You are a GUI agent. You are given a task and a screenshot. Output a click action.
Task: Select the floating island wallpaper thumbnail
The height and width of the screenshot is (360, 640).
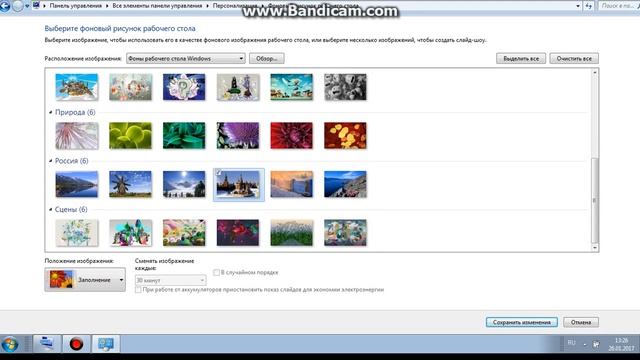click(77, 87)
